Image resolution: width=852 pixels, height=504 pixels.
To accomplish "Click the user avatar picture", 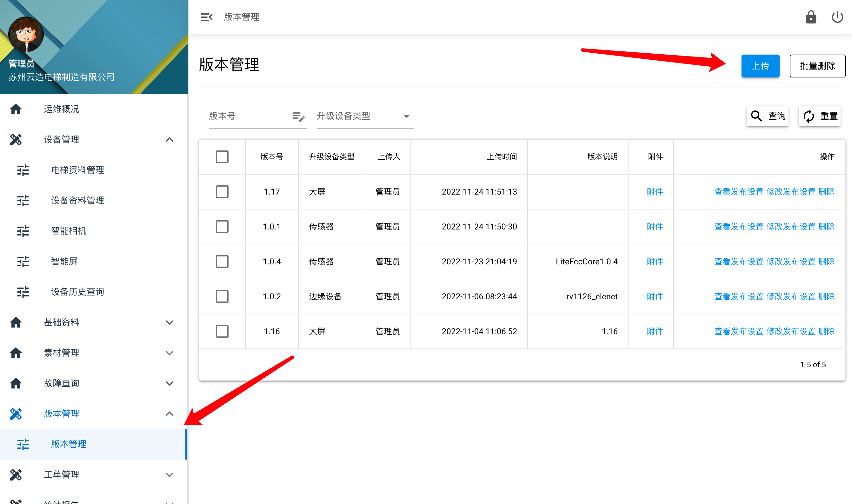I will pyautogui.click(x=26, y=34).
